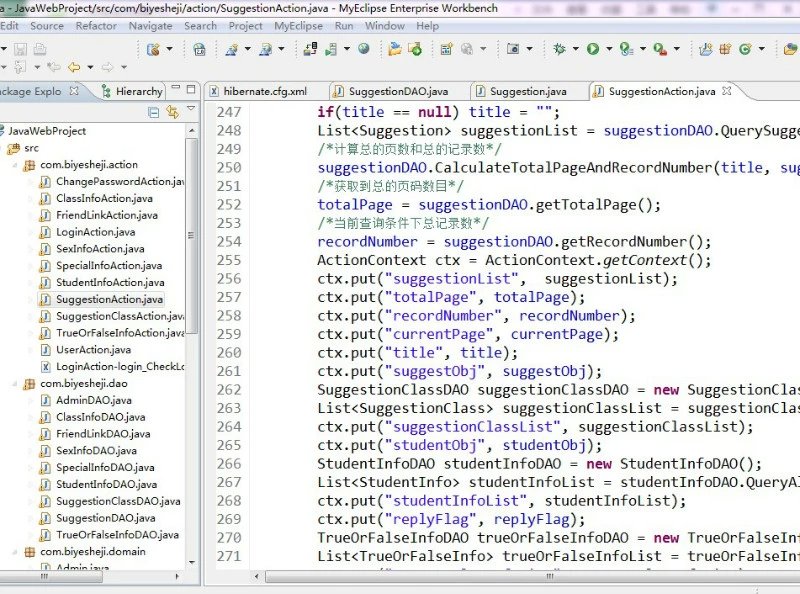
Task: Click the New Java Package icon
Action: pos(725,49)
